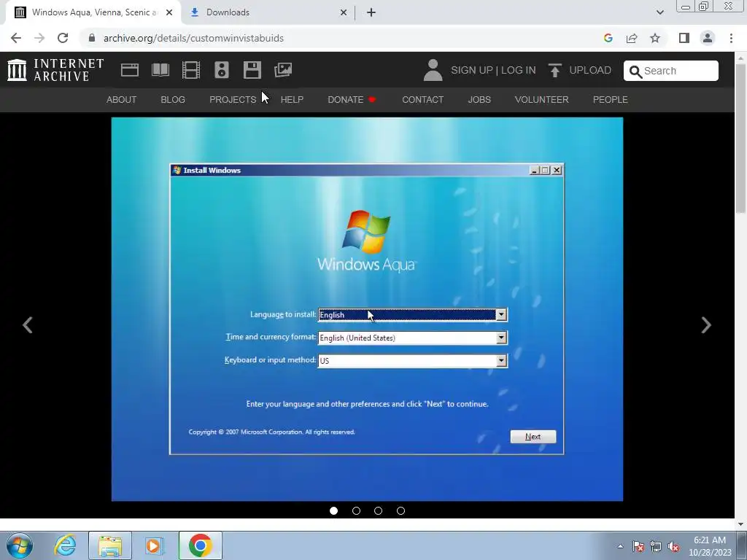Viewport: 747px width, 560px height.
Task: Show hidden tray icons arrow
Action: pos(620,546)
